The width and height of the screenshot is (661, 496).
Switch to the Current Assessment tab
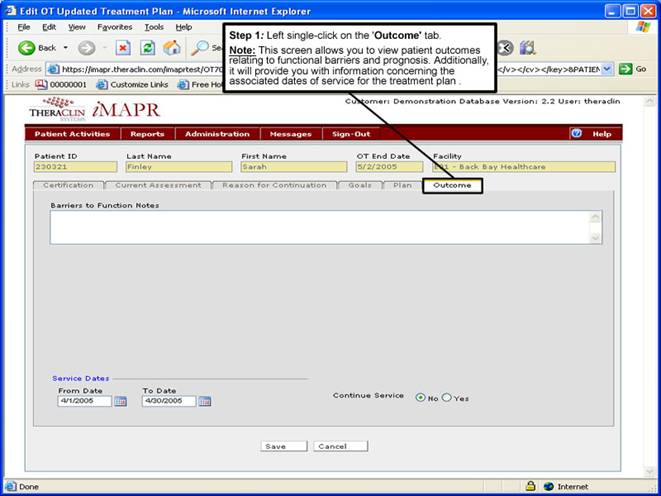coord(158,185)
